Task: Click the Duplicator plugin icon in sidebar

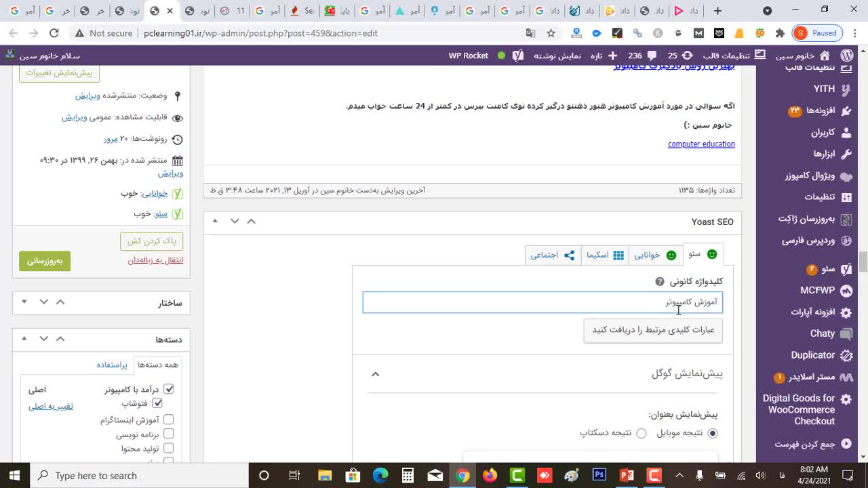Action: pos(845,354)
